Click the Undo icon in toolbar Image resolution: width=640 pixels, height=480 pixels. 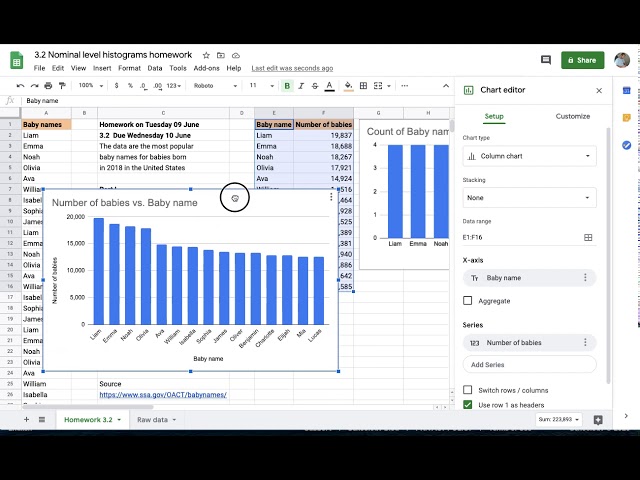(x=21, y=86)
